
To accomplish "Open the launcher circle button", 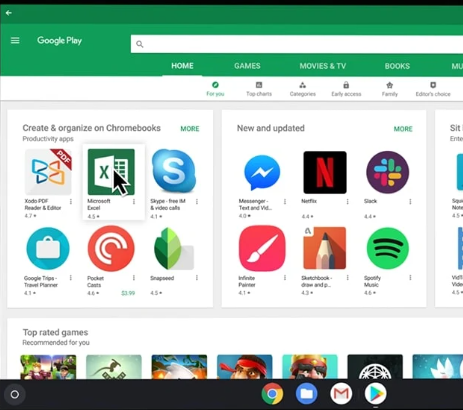I will [15, 395].
